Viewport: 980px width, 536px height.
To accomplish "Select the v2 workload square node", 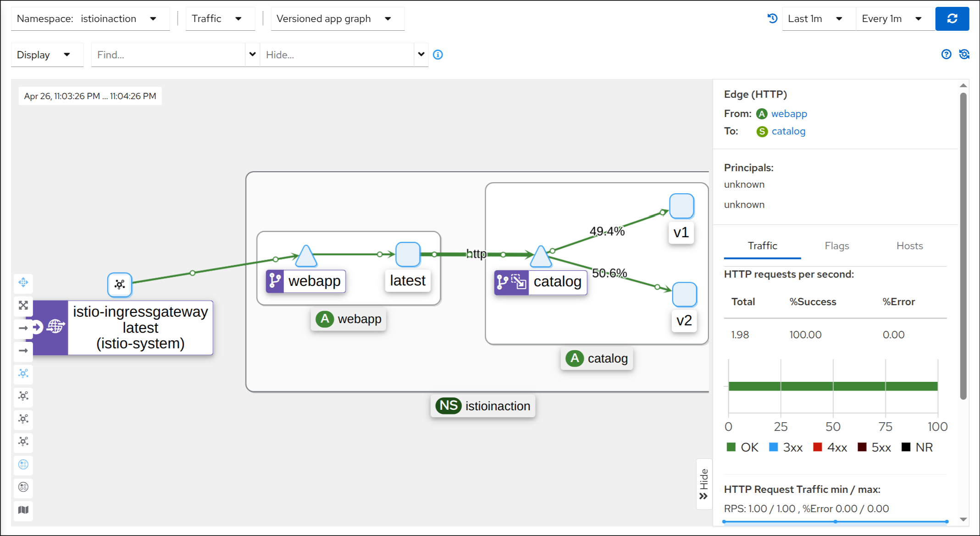I will 684,295.
